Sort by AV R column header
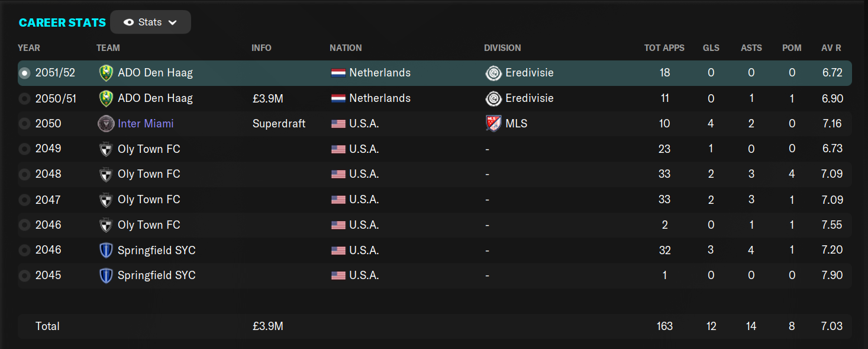 (831, 48)
